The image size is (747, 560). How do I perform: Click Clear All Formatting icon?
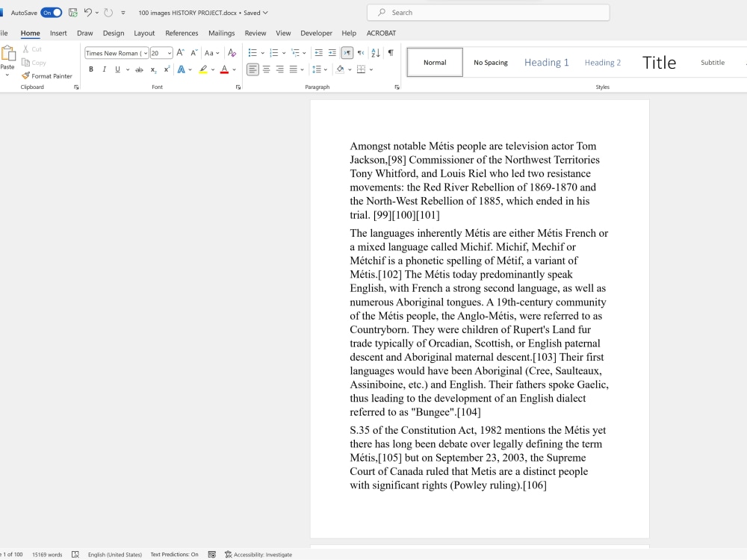tap(232, 53)
